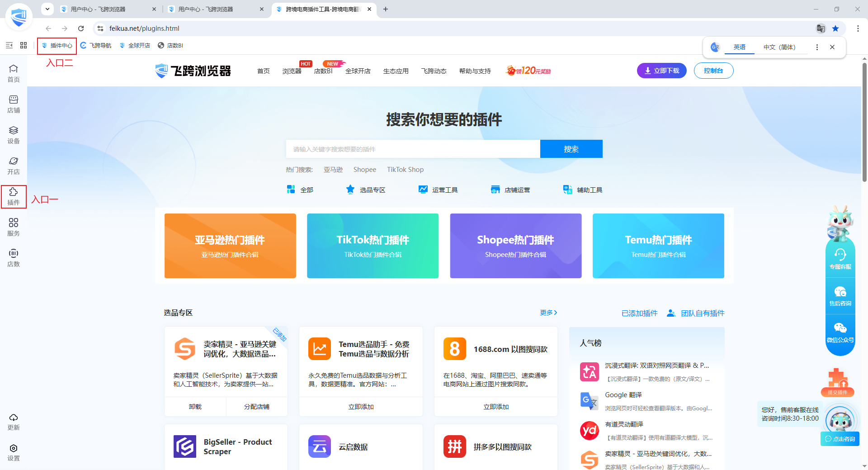Image resolution: width=868 pixels, height=470 pixels.
Task: Click the 立即下载 button
Action: pos(662,71)
